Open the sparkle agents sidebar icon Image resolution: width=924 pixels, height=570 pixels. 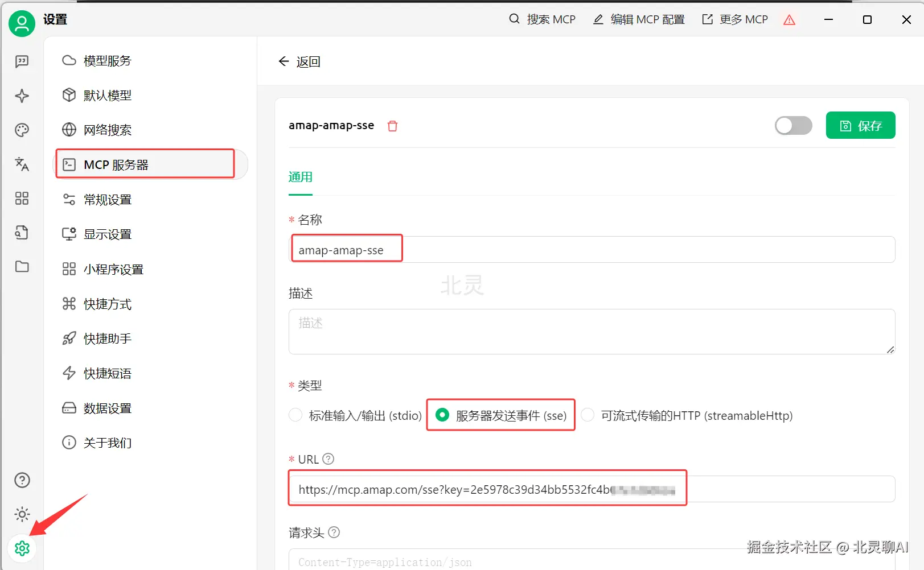22,96
